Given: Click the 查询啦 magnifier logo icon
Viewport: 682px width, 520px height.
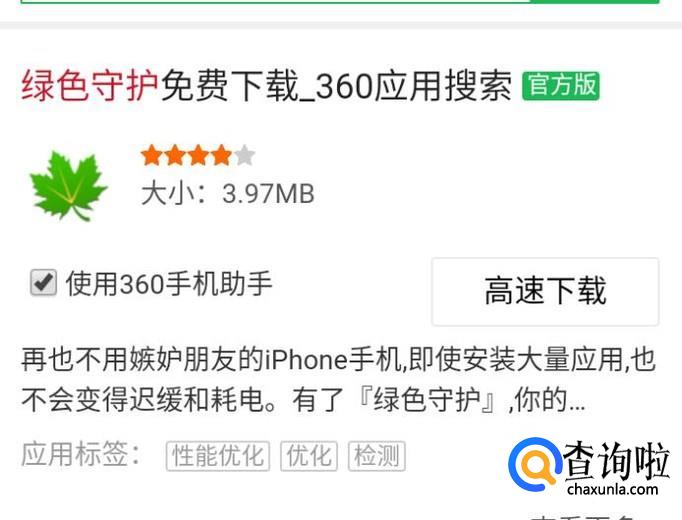Looking at the screenshot, I should [x=535, y=464].
